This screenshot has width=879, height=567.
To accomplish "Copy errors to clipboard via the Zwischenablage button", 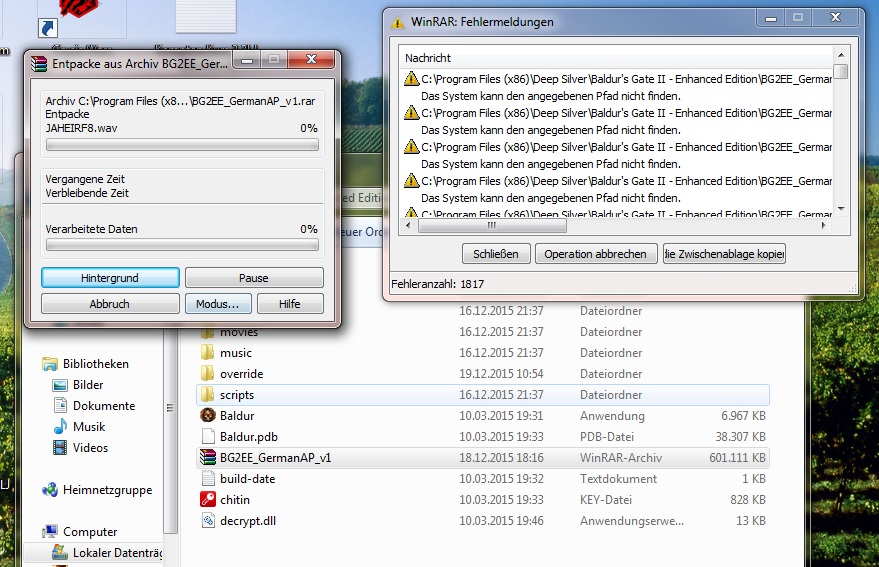I will pyautogui.click(x=724, y=253).
